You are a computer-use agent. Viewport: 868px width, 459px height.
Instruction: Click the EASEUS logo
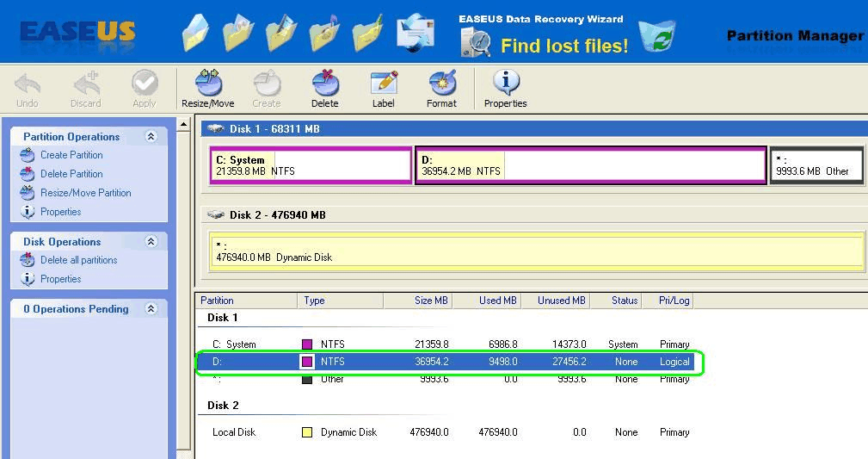77,32
